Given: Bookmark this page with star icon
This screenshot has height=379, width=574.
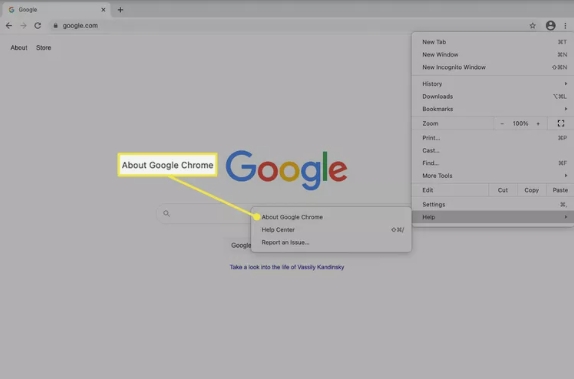Looking at the screenshot, I should [532, 26].
